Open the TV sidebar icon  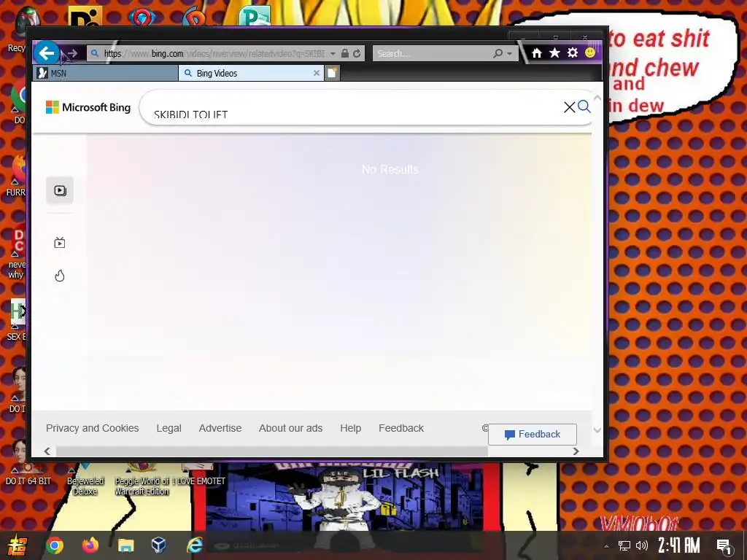tap(60, 243)
